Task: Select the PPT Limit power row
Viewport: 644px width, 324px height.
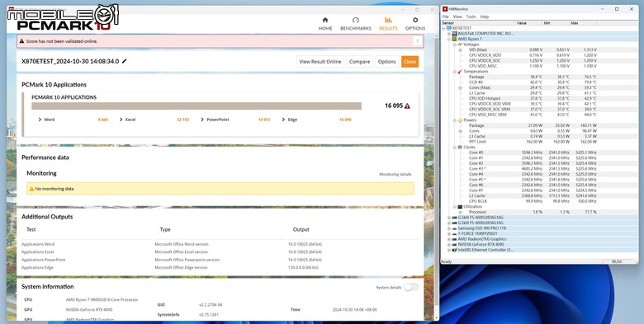Action: 533,142
